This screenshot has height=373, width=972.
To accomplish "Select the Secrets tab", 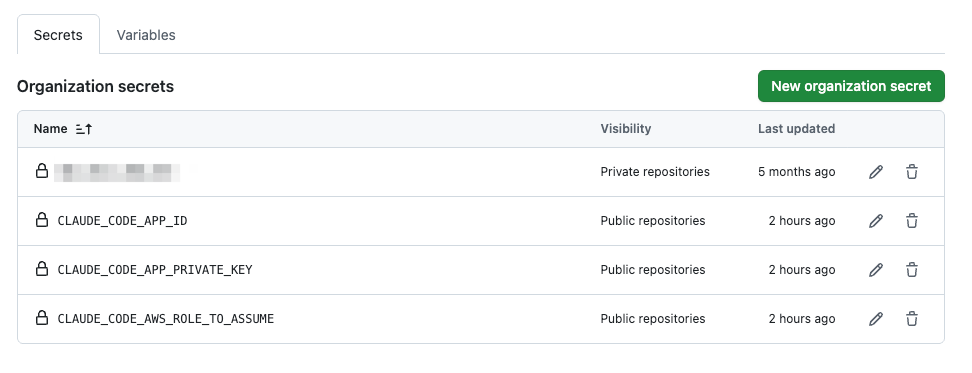I will (58, 35).
